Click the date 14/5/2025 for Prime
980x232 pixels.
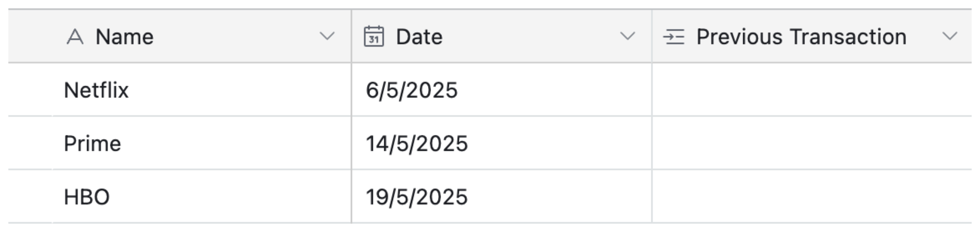(x=417, y=143)
